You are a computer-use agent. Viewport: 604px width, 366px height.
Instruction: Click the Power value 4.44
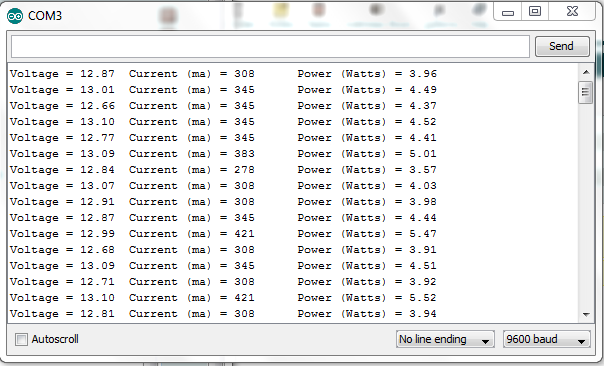click(423, 218)
